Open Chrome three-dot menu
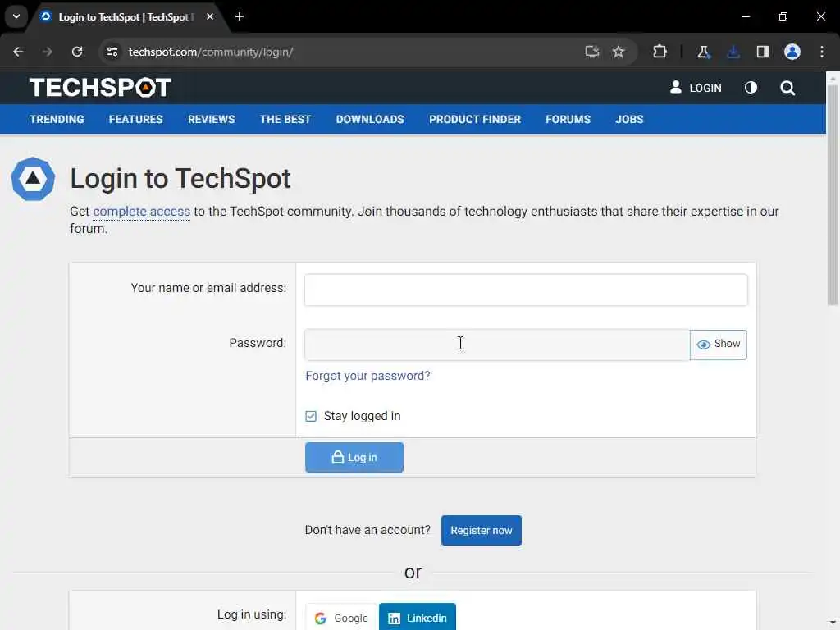The width and height of the screenshot is (840, 630). [822, 52]
